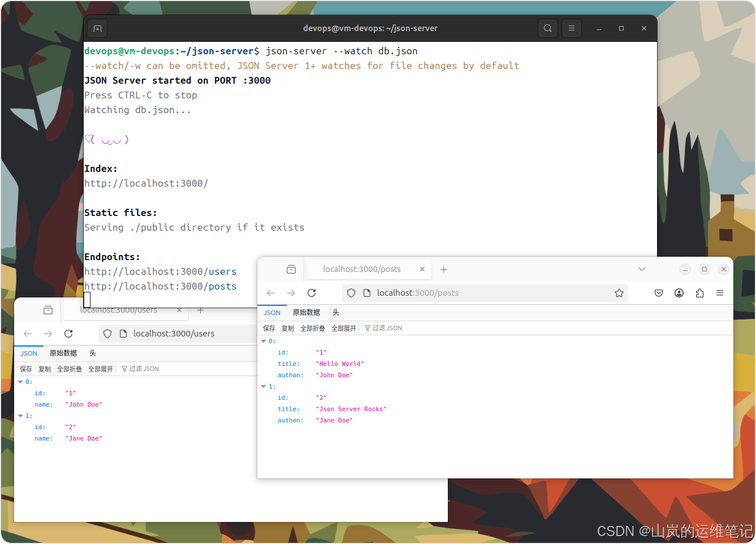Click the page icon in users address bar
Image resolution: width=756 pixels, height=544 pixels.
pyautogui.click(x=123, y=334)
